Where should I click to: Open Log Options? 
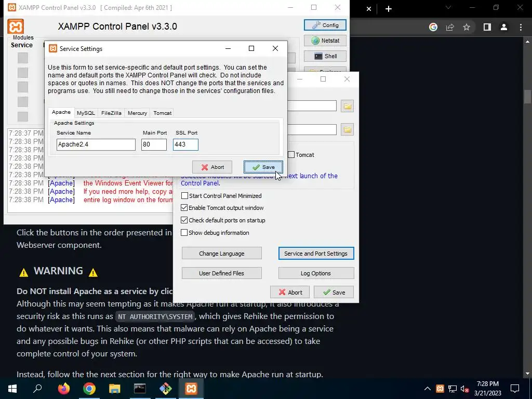coord(316,273)
